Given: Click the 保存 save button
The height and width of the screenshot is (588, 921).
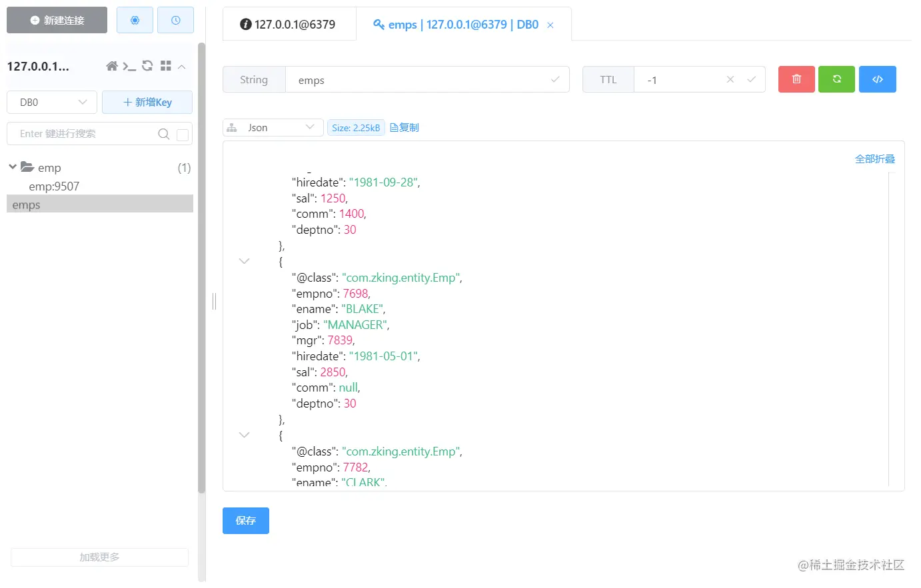Looking at the screenshot, I should tap(246, 521).
